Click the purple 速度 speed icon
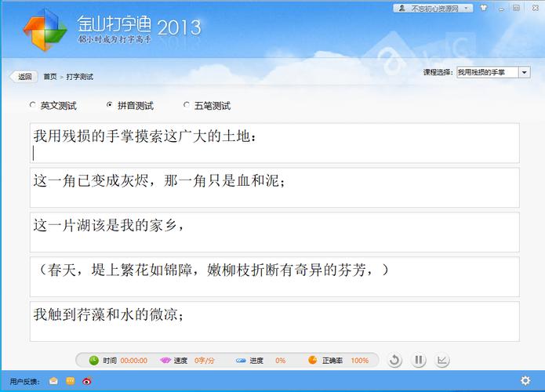This screenshot has height=392, width=545. (165, 361)
